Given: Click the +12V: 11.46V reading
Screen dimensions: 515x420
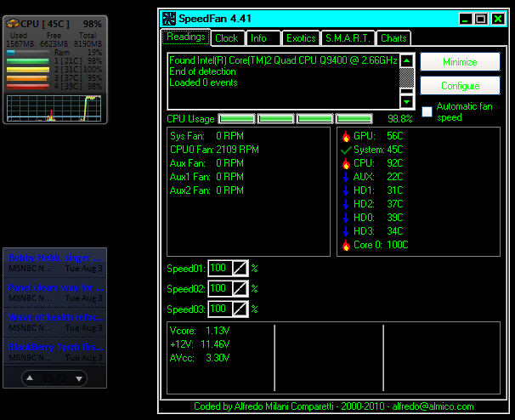Looking at the screenshot, I should point(200,344).
